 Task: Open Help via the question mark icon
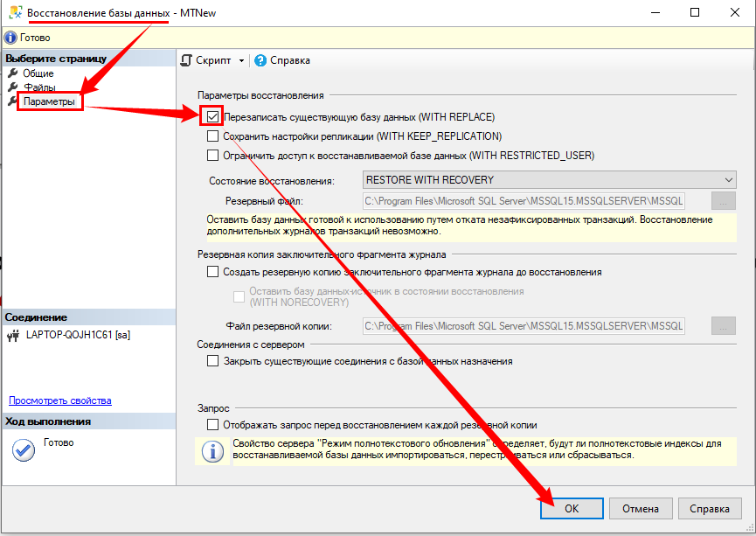coord(260,60)
